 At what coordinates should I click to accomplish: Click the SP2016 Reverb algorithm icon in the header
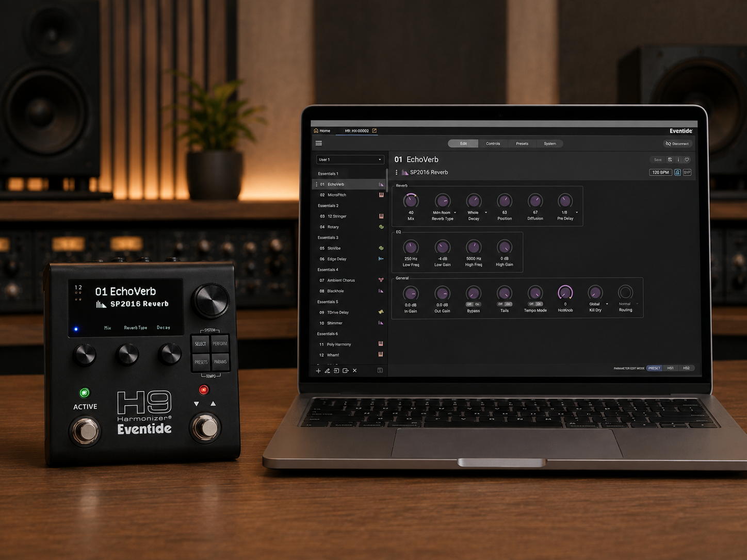pos(405,172)
